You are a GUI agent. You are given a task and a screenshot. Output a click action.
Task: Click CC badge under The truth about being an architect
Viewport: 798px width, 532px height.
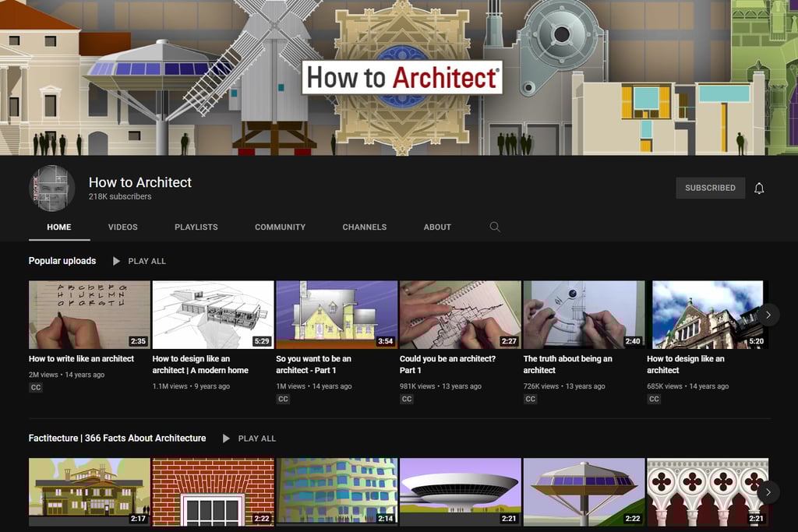click(x=530, y=400)
